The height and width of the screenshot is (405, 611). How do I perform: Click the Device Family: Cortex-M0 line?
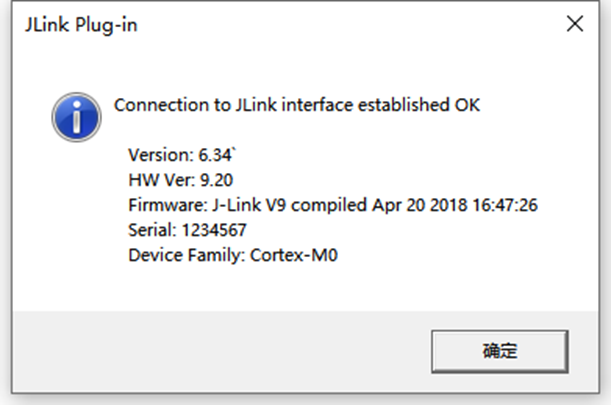pos(233,255)
